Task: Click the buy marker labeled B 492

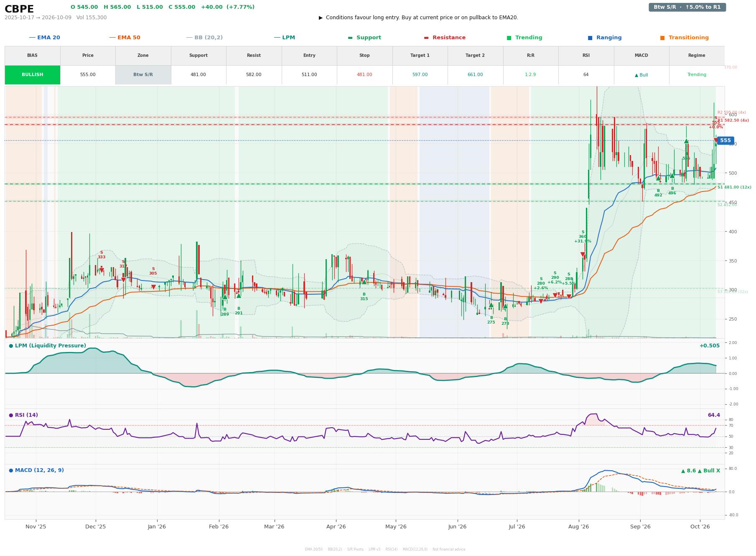Action: point(658,178)
